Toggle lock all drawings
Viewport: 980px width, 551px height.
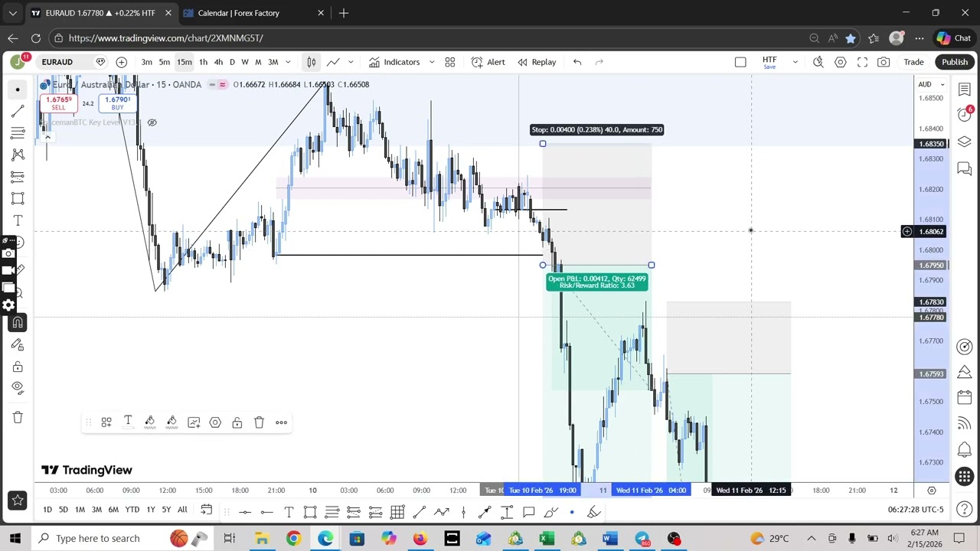17,367
